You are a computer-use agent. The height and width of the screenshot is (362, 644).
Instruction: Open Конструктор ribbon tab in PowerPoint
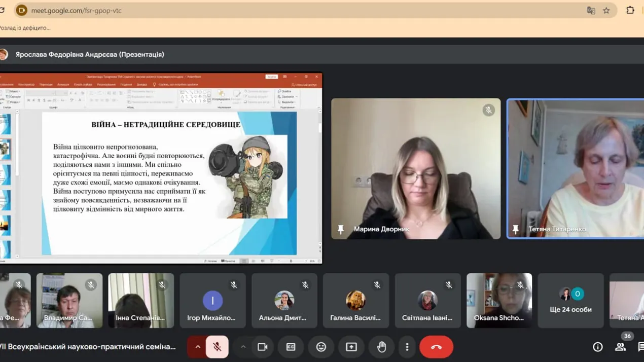(26, 84)
